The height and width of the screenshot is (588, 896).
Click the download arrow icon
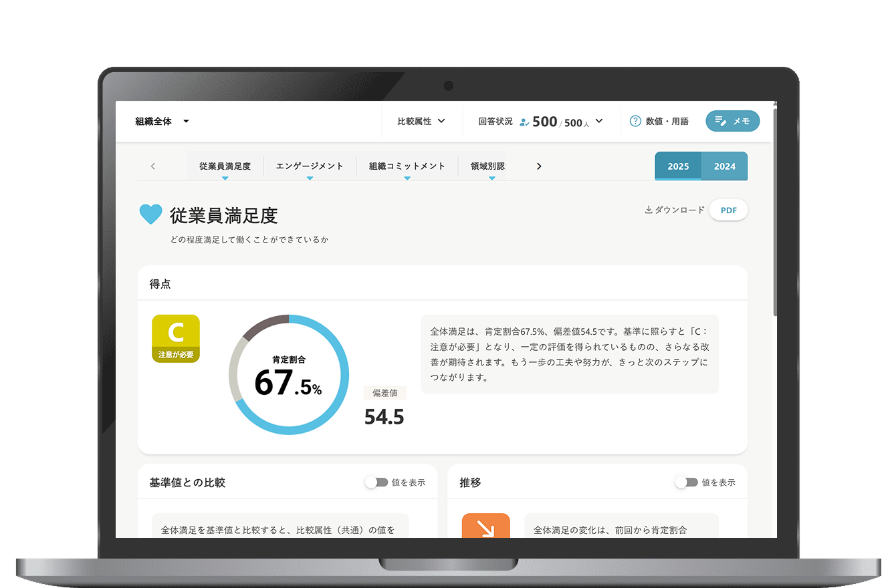click(648, 210)
